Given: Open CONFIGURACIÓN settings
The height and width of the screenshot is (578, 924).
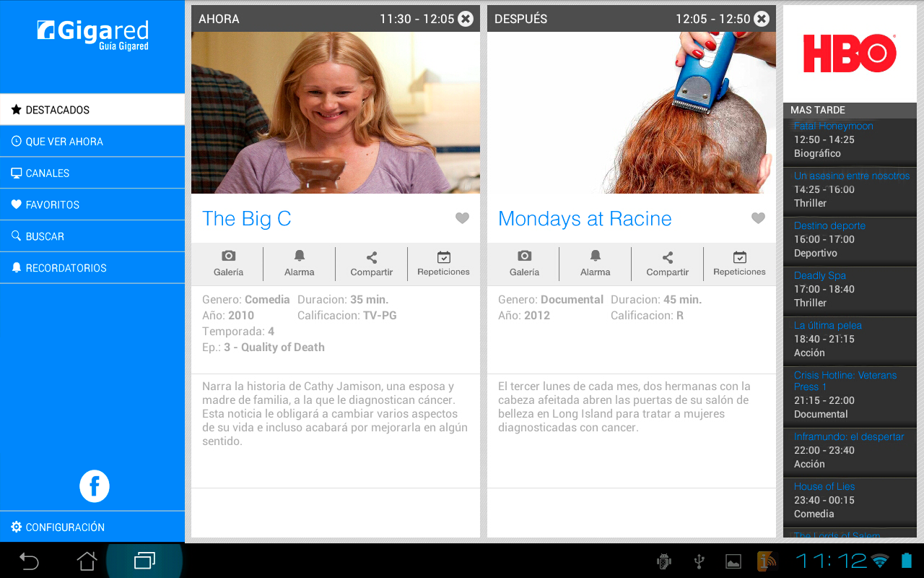Looking at the screenshot, I should pyautogui.click(x=92, y=527).
